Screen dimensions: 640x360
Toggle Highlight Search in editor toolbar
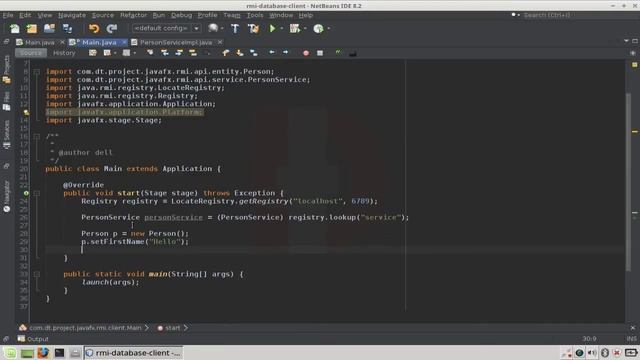[x=193, y=53]
